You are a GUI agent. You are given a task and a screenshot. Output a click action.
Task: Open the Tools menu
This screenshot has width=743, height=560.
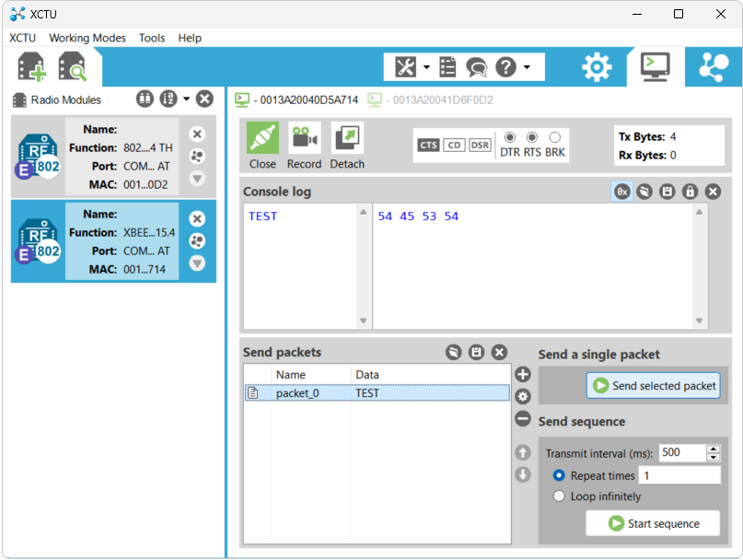(x=152, y=38)
